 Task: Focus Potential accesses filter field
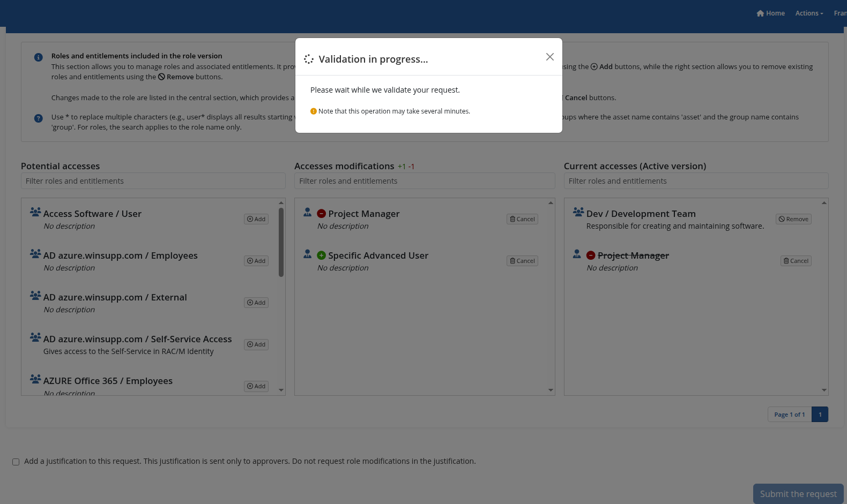coord(153,181)
